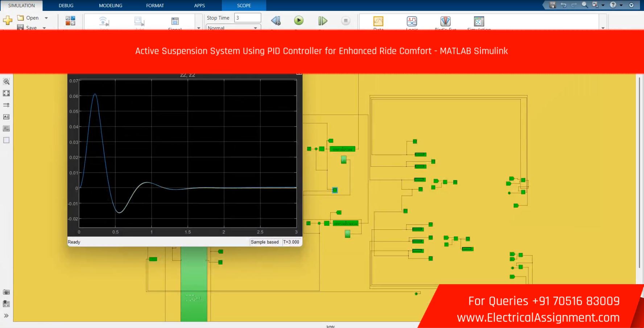Viewport: 644px width, 328px height.
Task: Click the Zoom In palette icon
Action: (6, 82)
